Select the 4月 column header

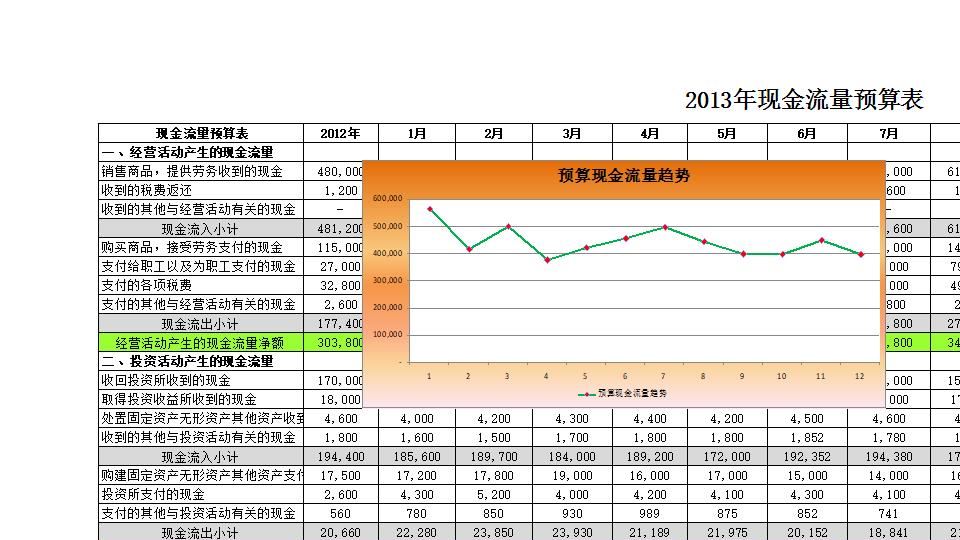click(x=650, y=133)
